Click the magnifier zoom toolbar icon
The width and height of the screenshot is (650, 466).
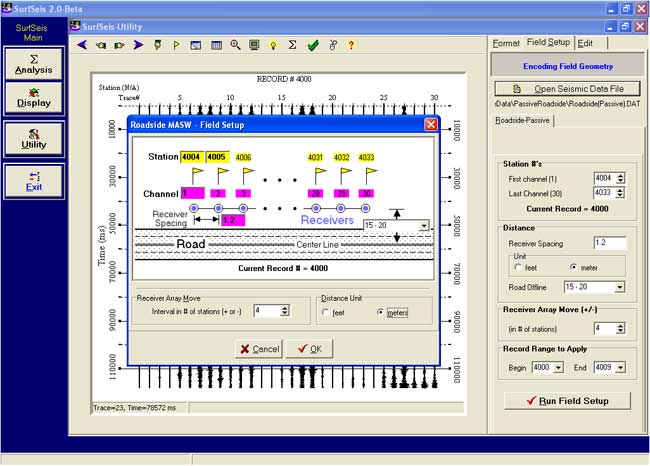click(235, 45)
